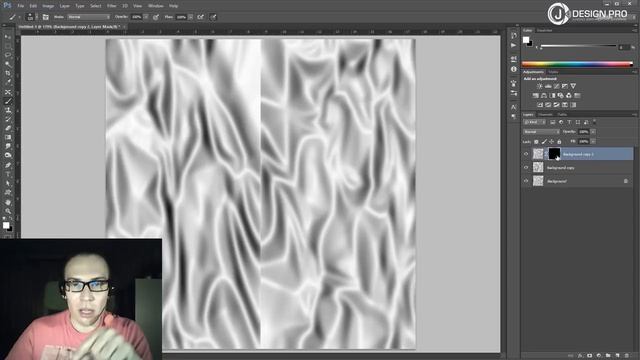Toggle lock all for layer
The height and width of the screenshot is (360, 640).
click(559, 142)
